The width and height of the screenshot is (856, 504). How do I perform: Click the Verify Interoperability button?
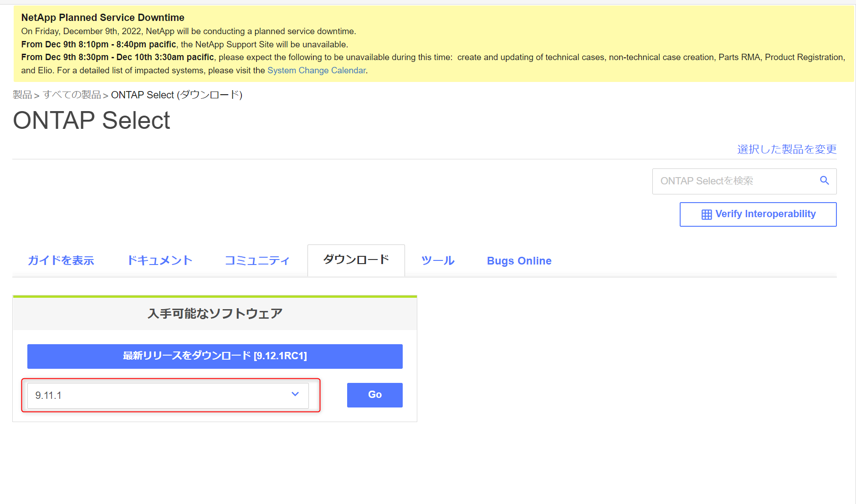758,214
